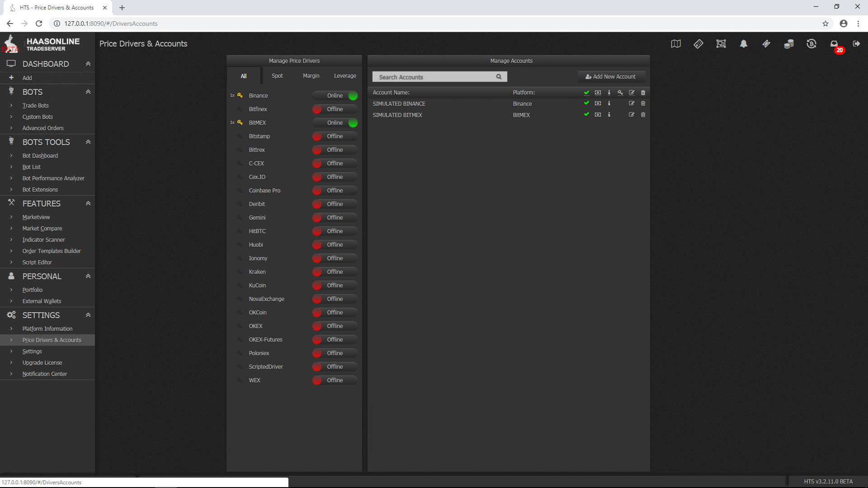Toggle Deribit price driver online
Viewport: 868px width, 488px height.
tap(335, 204)
